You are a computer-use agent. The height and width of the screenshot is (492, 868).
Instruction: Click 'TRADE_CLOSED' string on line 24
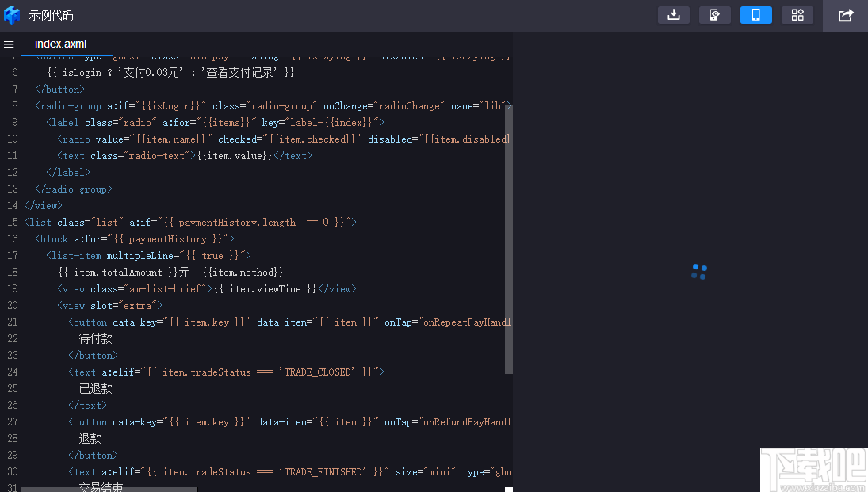pos(319,372)
